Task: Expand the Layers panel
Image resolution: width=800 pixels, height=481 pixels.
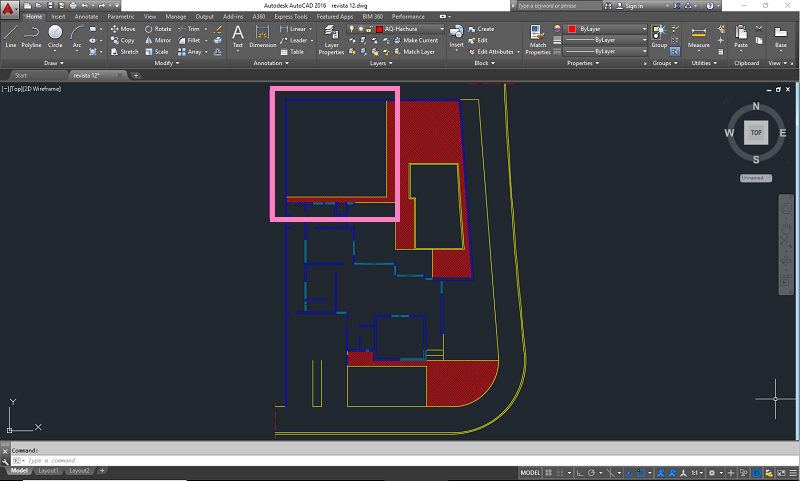Action: [x=381, y=63]
